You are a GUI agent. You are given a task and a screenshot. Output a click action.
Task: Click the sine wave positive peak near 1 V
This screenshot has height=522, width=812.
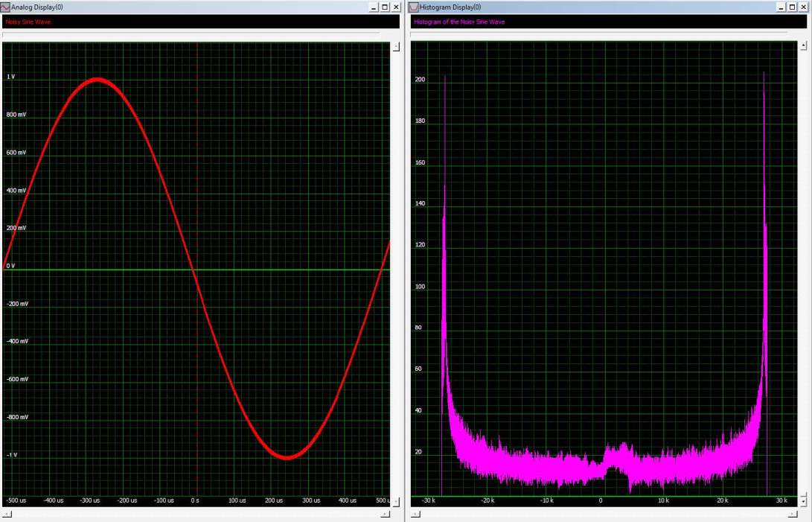tap(97, 80)
